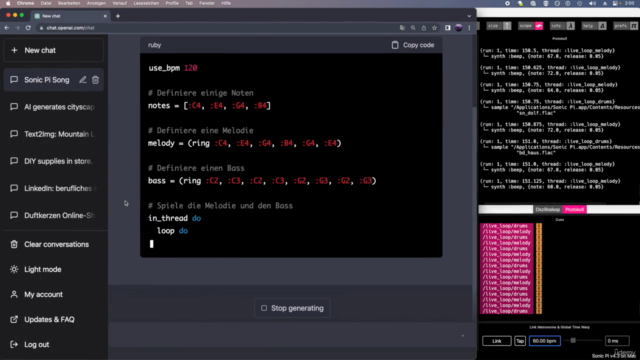Open My account
Screen dimensions: 640x360
pos(53,294)
